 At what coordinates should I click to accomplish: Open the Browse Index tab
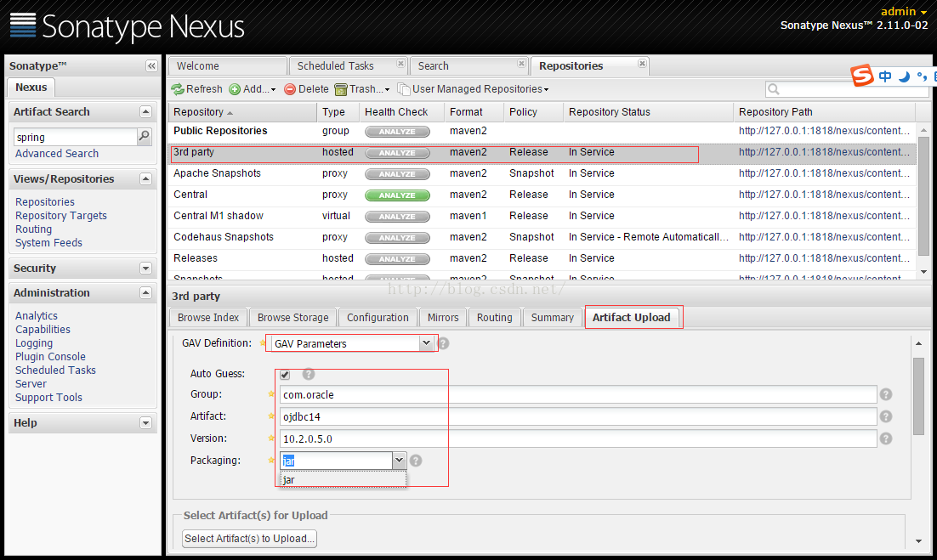click(x=208, y=318)
